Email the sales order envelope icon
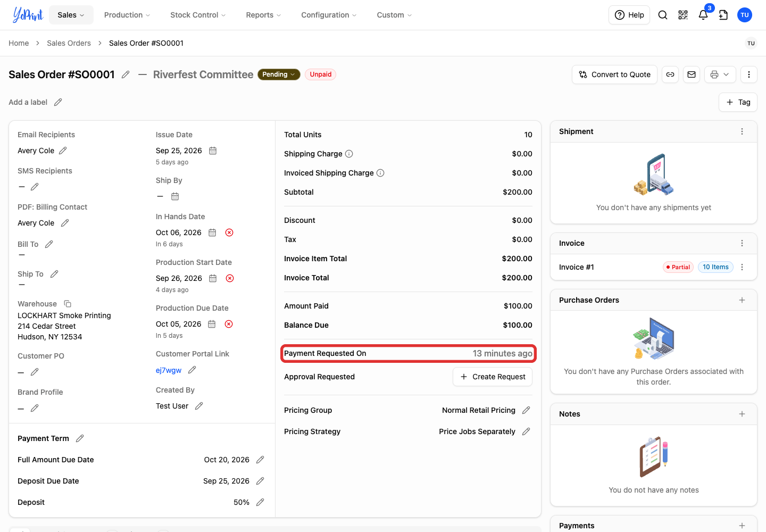 click(x=692, y=74)
